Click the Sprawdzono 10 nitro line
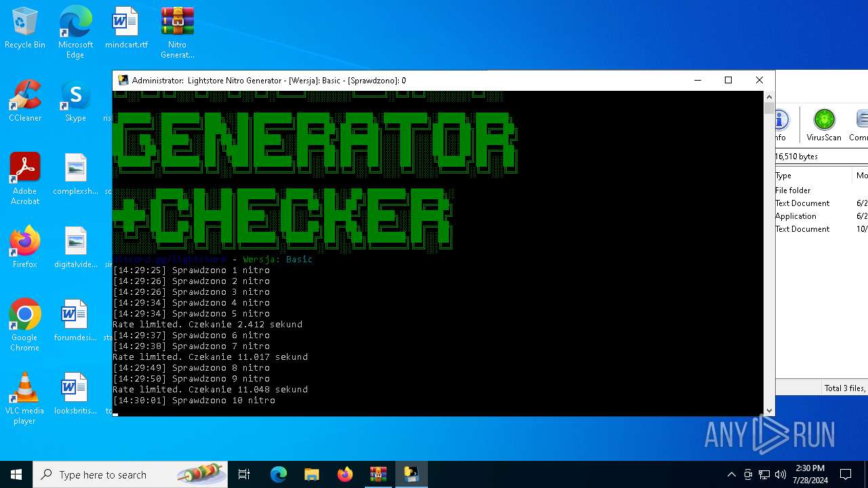 tap(194, 401)
